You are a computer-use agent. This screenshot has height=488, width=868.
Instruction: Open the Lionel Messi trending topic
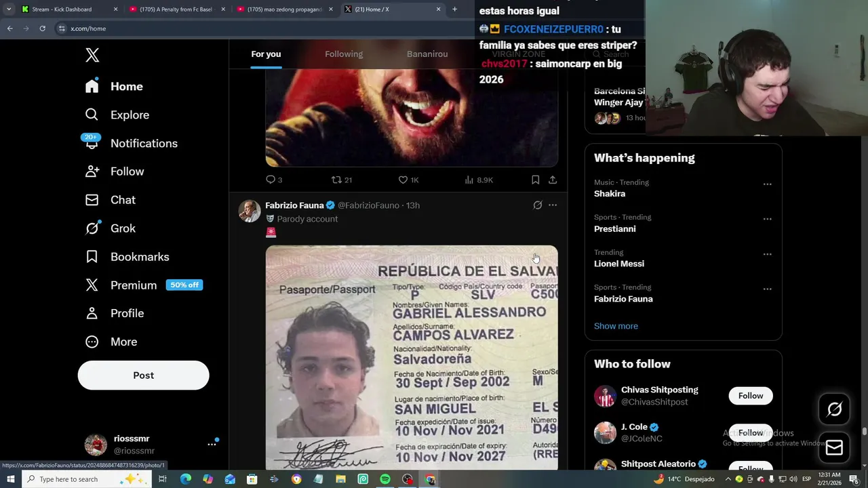619,264
